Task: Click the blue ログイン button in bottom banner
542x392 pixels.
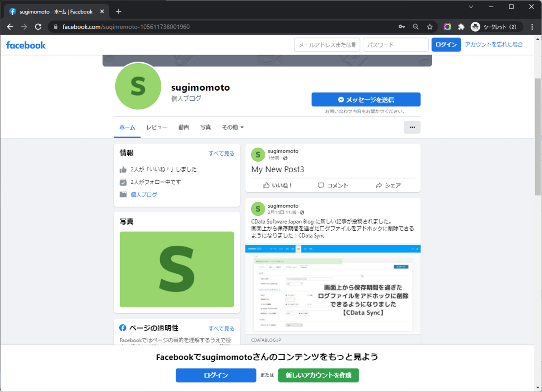Action: click(216, 375)
